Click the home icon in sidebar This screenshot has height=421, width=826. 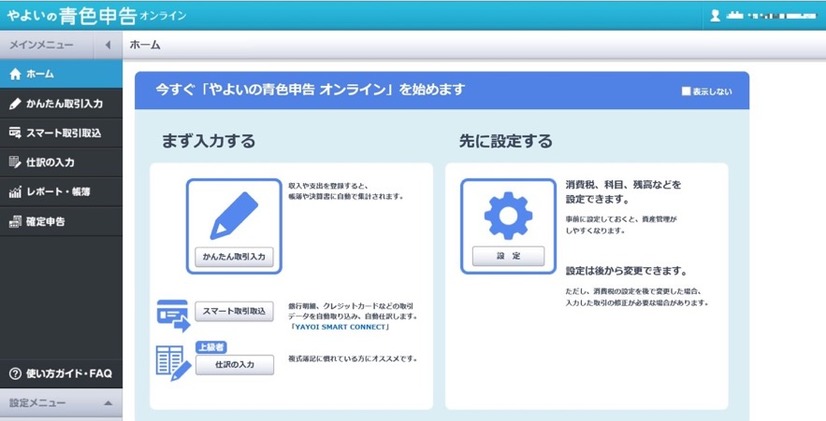point(15,74)
